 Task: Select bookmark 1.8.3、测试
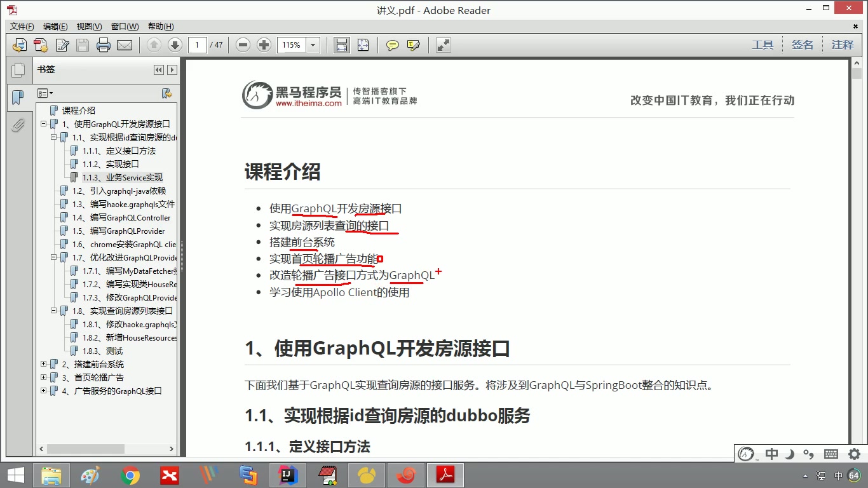[102, 351]
